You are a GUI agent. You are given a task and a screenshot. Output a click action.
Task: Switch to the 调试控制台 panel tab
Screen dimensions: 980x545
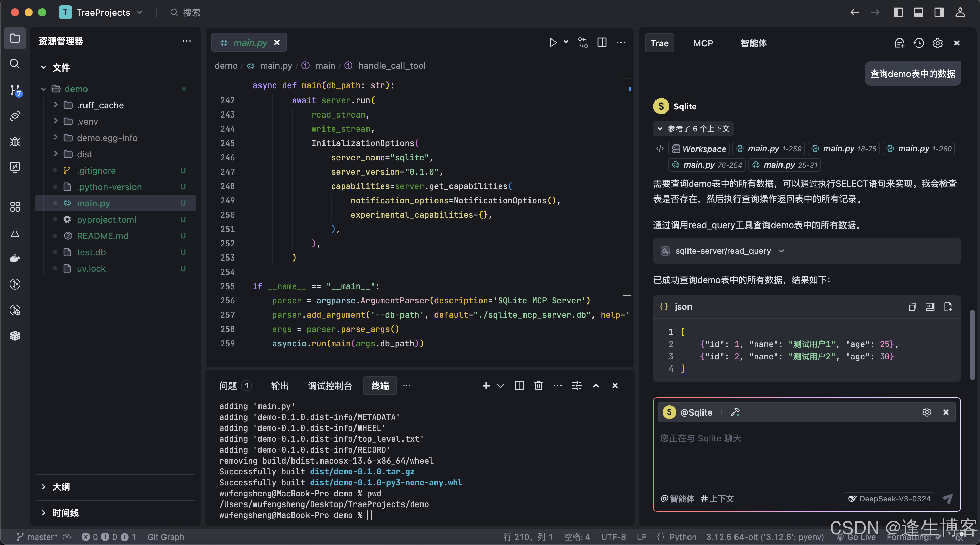330,386
